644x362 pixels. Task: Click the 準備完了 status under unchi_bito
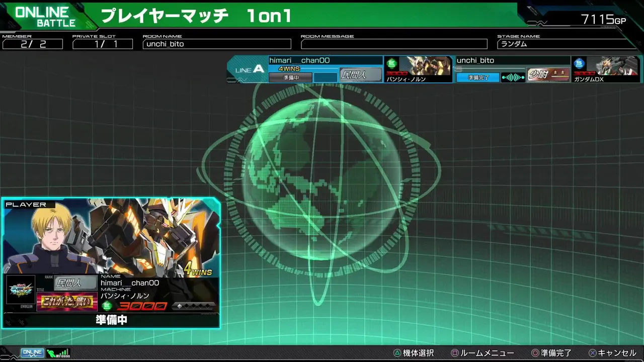(478, 78)
